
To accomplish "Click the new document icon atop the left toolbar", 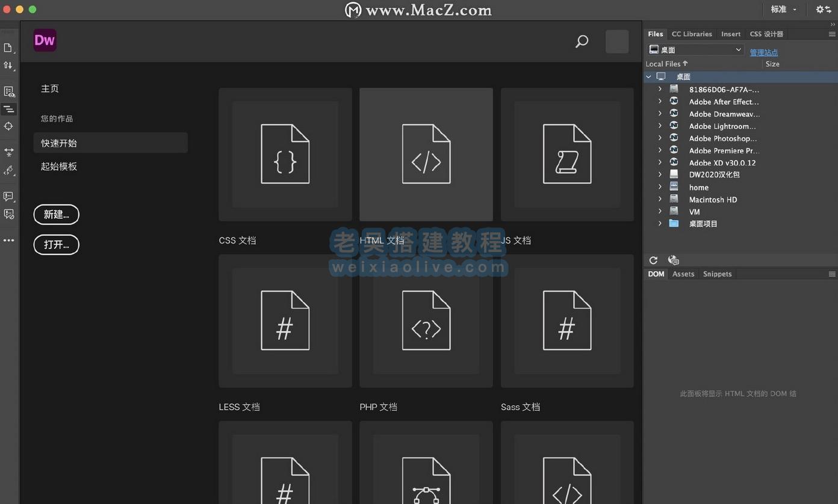I will (8, 48).
